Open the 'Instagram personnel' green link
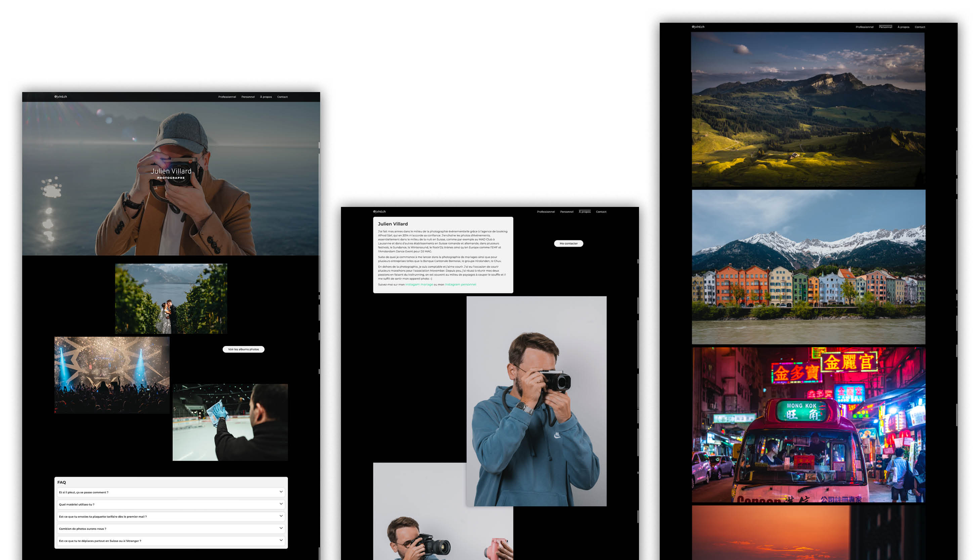Screen dimensions: 980x560 (460, 285)
